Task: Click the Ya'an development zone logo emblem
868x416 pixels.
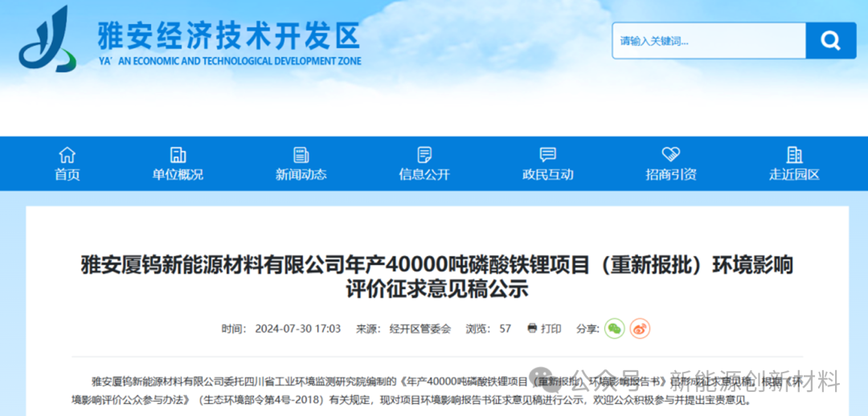Action: [x=47, y=40]
